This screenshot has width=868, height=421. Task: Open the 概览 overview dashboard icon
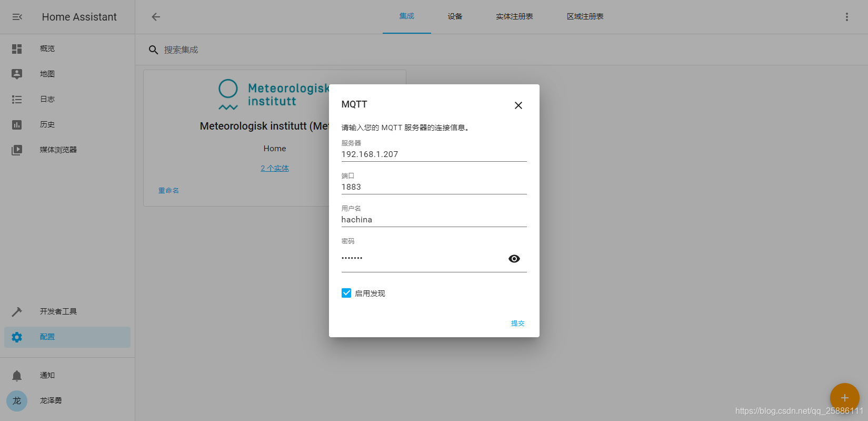coord(17,49)
